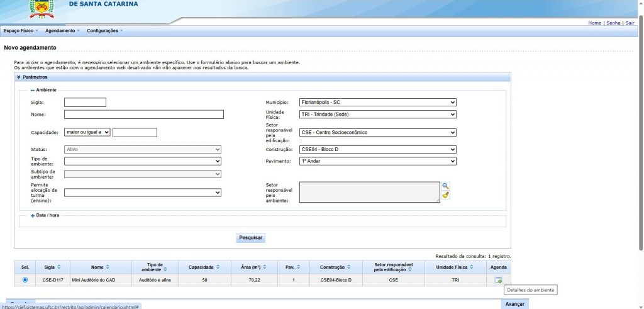This screenshot has height=309, width=644.
Task: Sort results by the Sigla column arrows
Action: 60,267
